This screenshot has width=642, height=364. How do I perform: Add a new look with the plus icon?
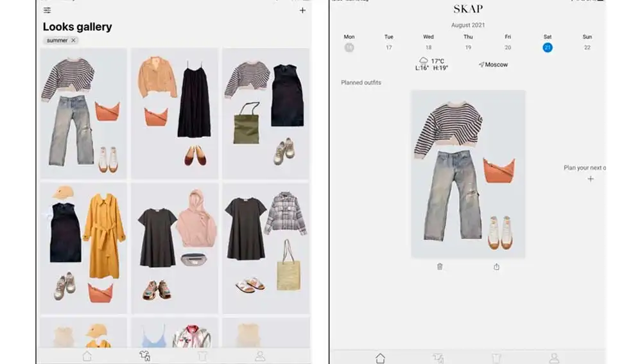pyautogui.click(x=302, y=10)
